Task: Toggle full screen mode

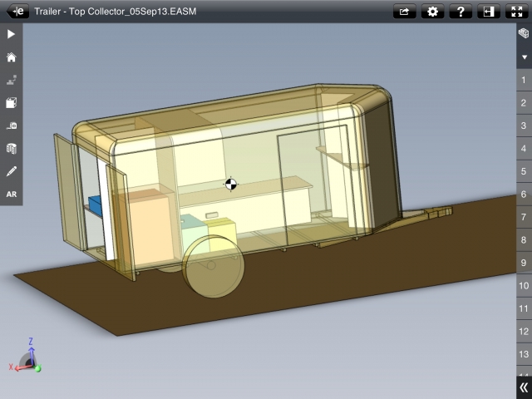Action: point(517,12)
